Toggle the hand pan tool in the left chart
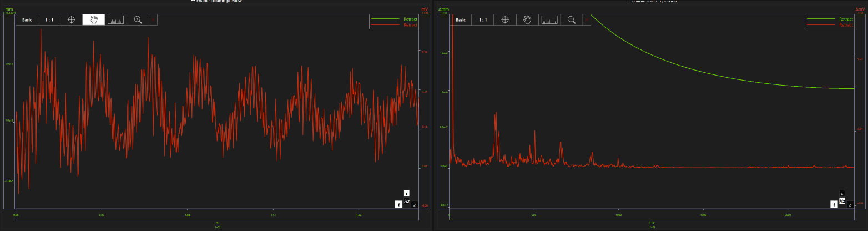The width and height of the screenshot is (868, 231). (94, 20)
